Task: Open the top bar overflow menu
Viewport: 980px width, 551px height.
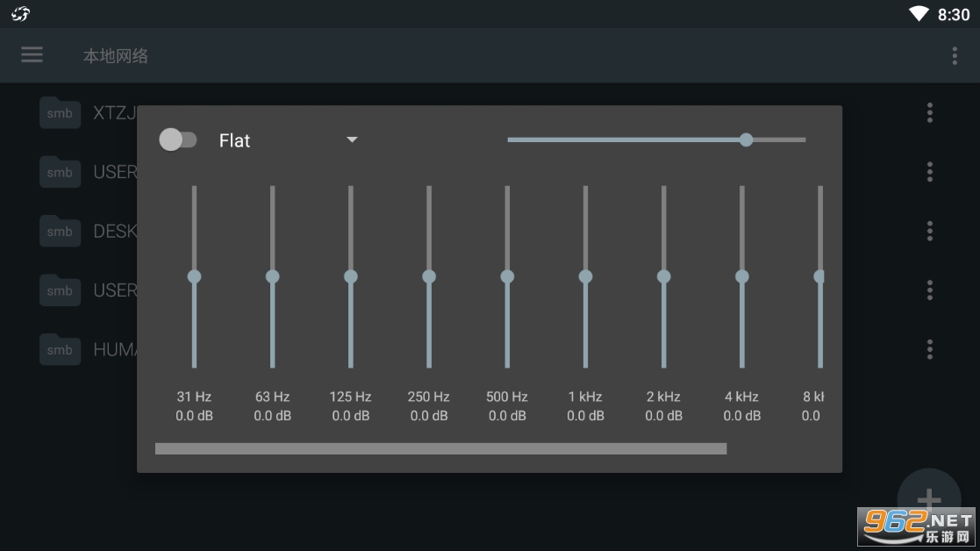Action: 955,56
